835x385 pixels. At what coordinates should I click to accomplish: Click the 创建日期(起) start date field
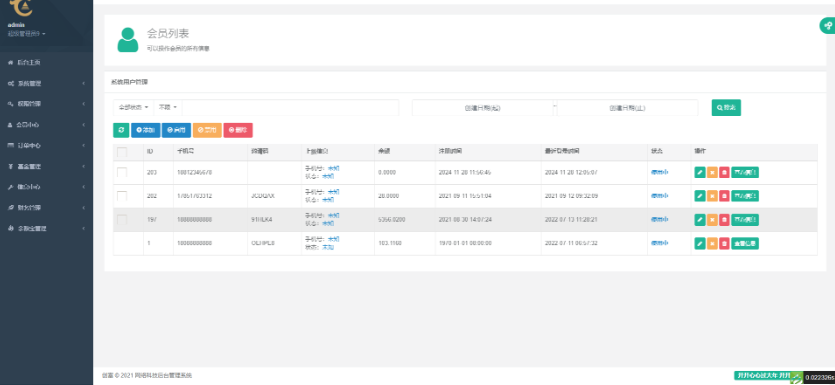click(x=482, y=108)
